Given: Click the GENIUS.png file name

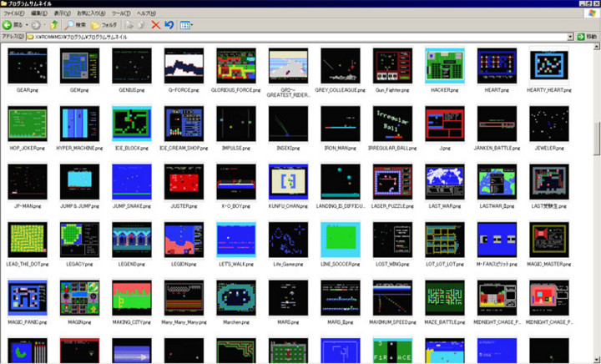Looking at the screenshot, I should 132,90.
